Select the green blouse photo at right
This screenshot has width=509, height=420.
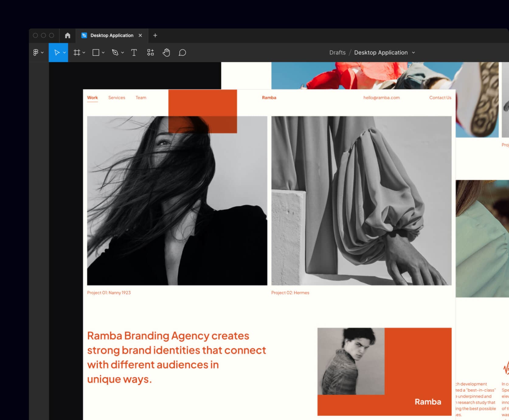pyautogui.click(x=482, y=239)
